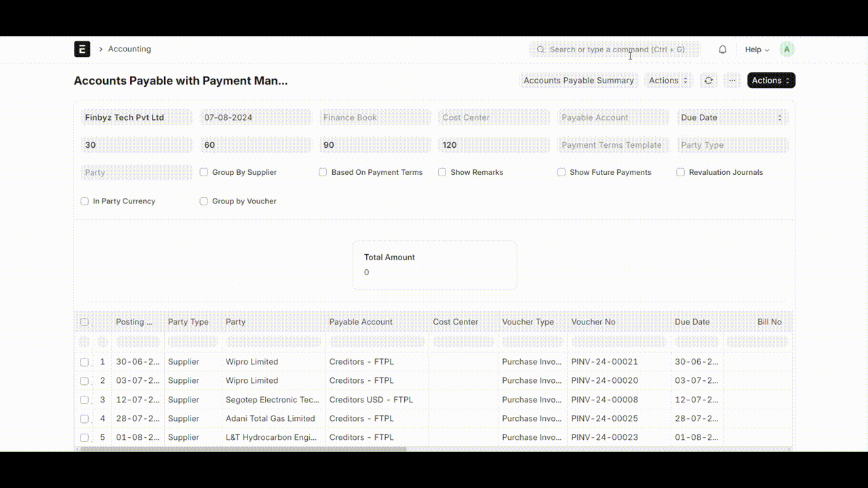Click voucher PINV-24-00023
This screenshot has width=868, height=488.
(x=605, y=438)
